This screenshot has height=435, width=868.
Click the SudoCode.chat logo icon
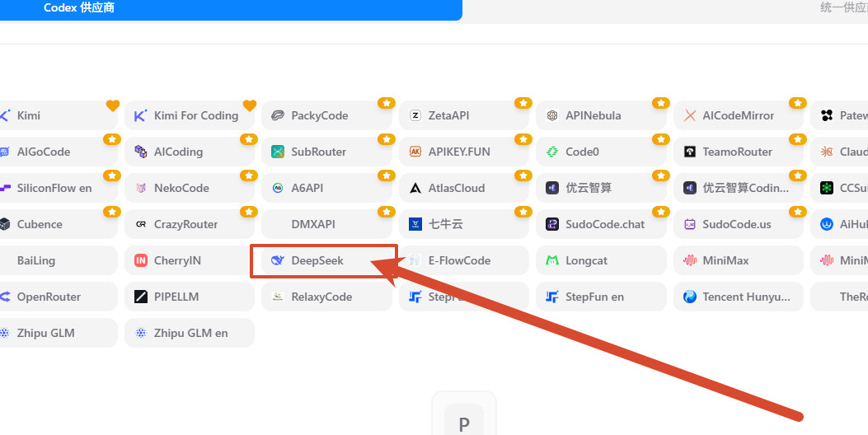[x=552, y=224]
